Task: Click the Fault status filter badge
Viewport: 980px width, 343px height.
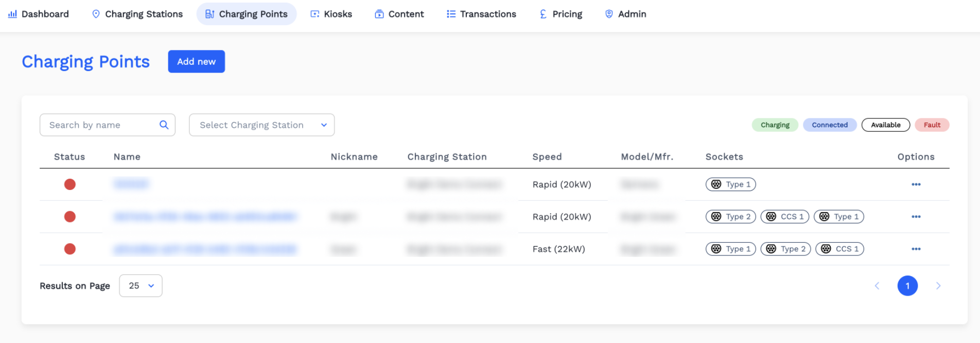Action: (932, 125)
